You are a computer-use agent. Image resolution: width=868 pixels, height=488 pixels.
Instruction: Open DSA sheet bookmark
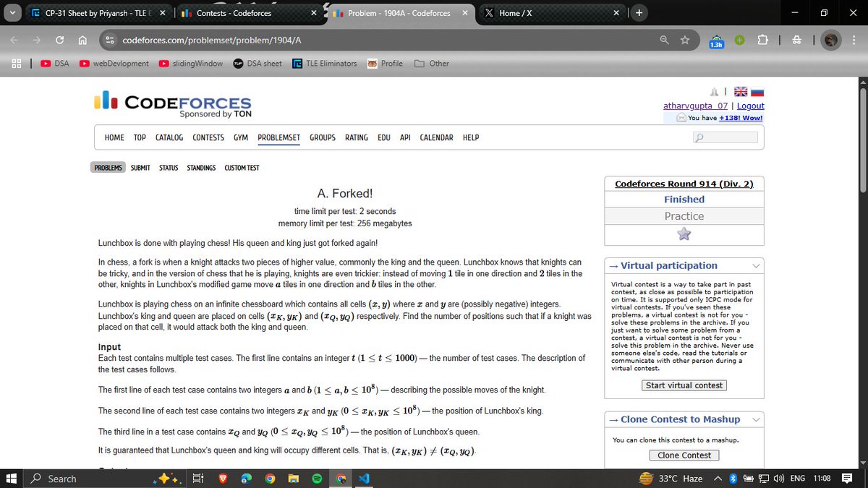(258, 64)
